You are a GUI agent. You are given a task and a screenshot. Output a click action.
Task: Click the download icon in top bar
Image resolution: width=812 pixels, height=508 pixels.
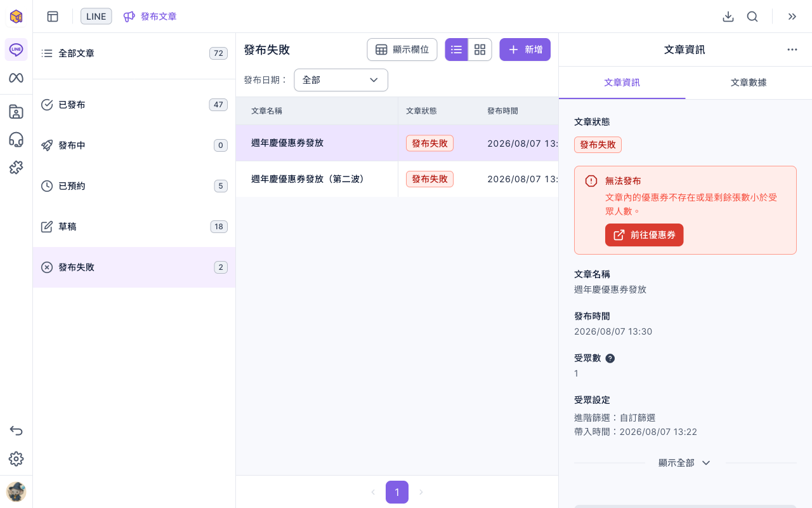pyautogui.click(x=728, y=17)
